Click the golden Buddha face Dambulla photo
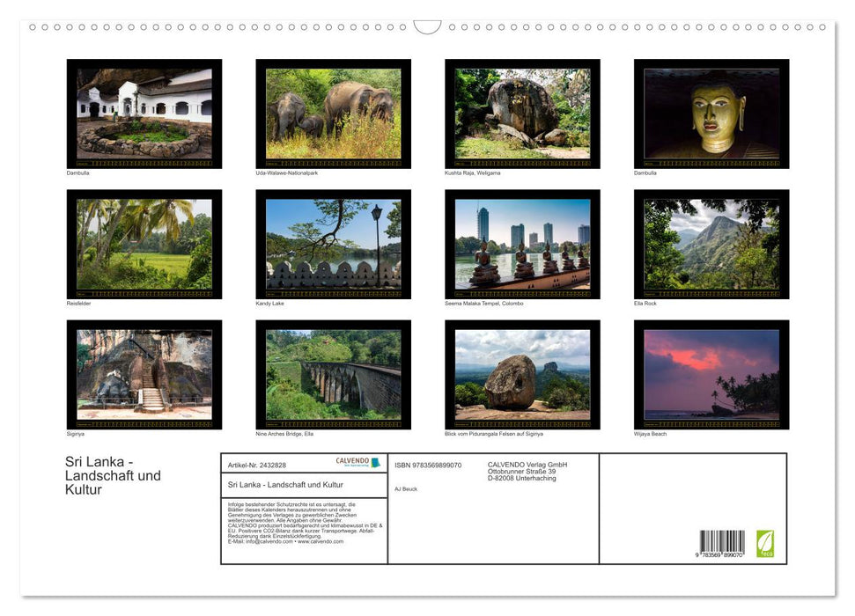The height and width of the screenshot is (616, 855). pos(711,114)
